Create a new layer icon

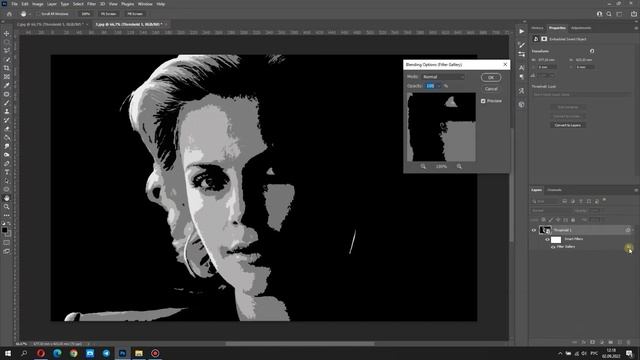[620, 342]
